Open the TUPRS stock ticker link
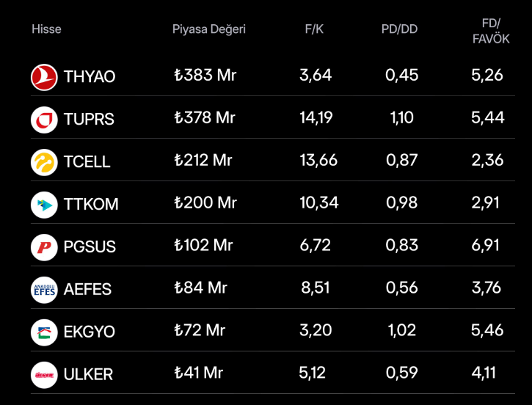Viewport: 532px width, 405px height. [89, 120]
